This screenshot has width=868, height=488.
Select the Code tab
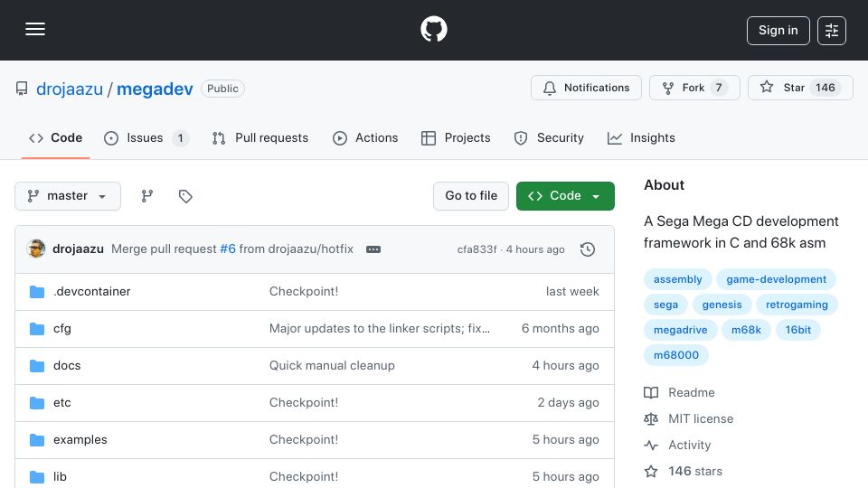(55, 137)
